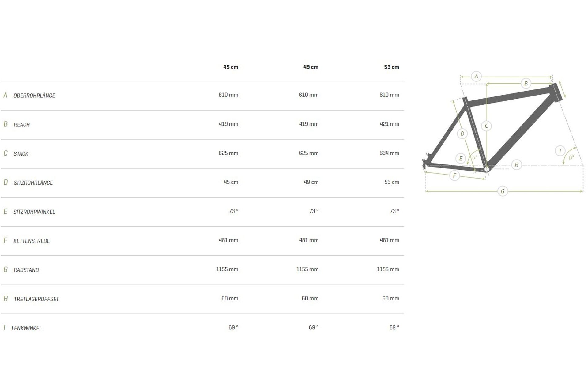588x392 pixels.
Task: Click the STACK row label
Action: [x=21, y=154]
